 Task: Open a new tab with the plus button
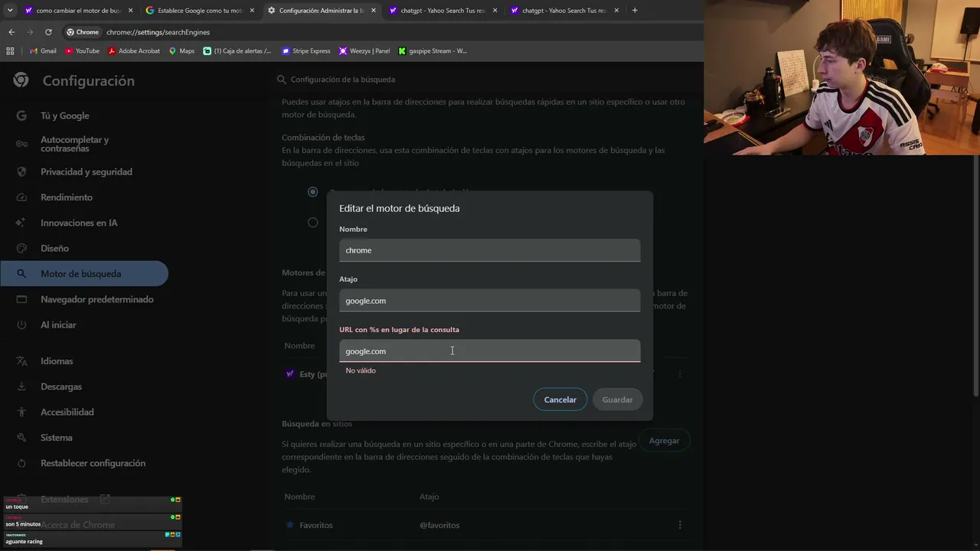(635, 11)
